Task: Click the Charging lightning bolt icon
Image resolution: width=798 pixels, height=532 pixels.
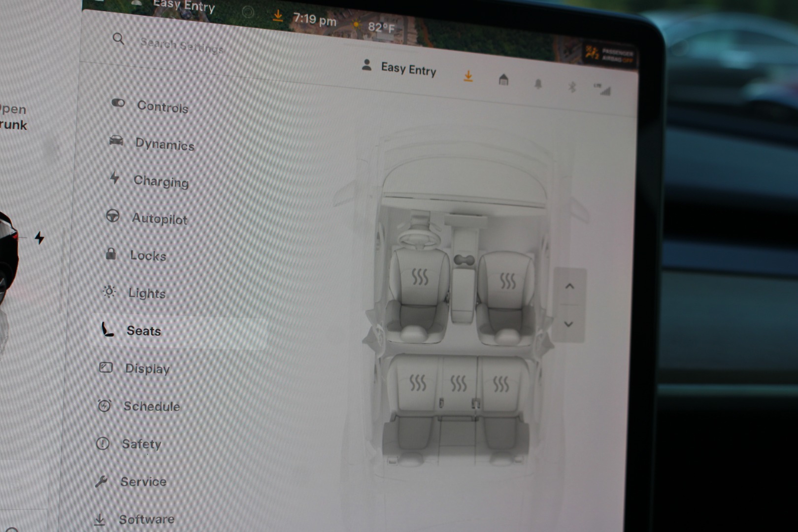Action: [x=114, y=178]
